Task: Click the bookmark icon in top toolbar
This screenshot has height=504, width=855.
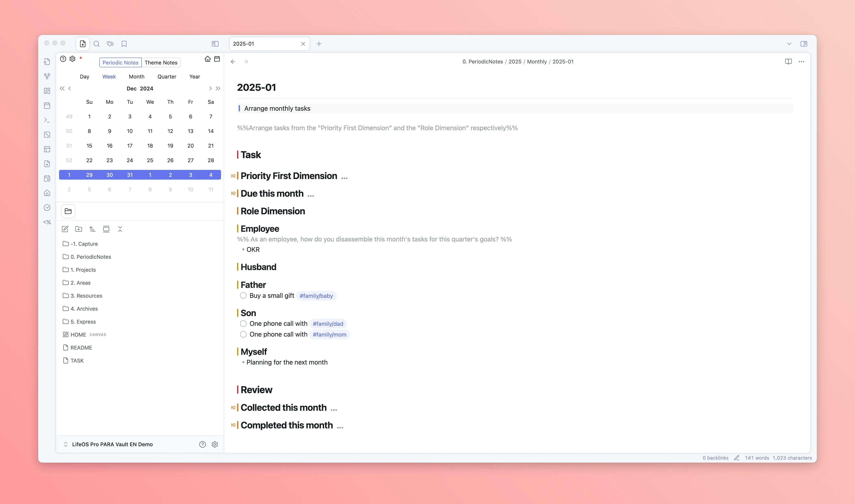Action: coord(124,44)
